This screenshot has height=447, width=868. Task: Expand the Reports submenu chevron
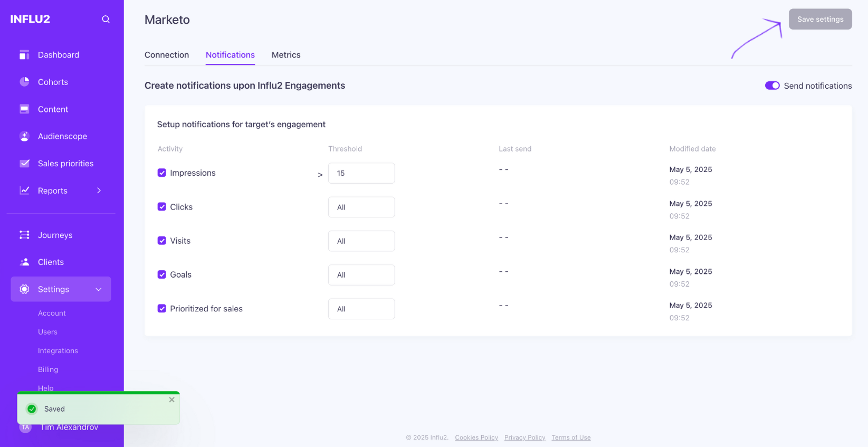(x=99, y=191)
